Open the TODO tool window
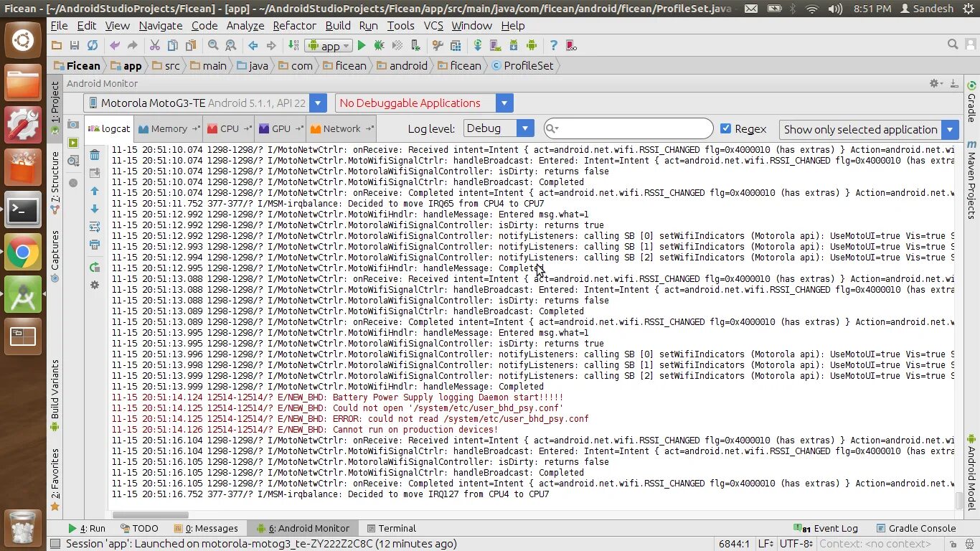 [139, 528]
